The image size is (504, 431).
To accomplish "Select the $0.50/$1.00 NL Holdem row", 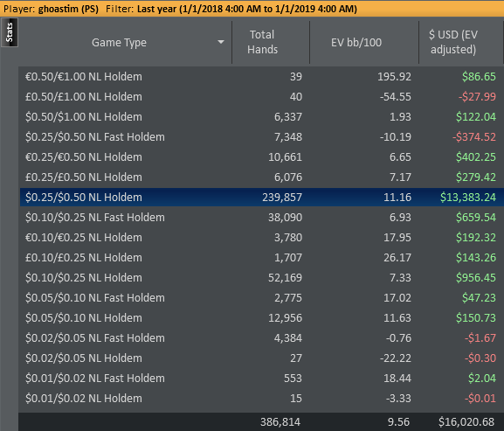I will (261, 117).
